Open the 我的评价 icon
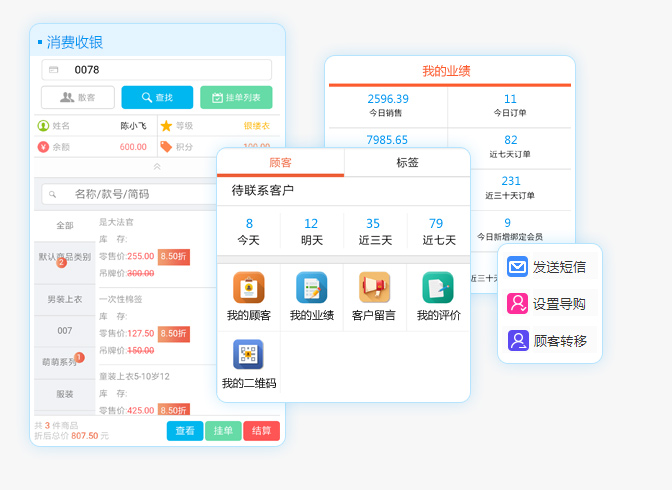This screenshot has height=490, width=672. [438, 288]
